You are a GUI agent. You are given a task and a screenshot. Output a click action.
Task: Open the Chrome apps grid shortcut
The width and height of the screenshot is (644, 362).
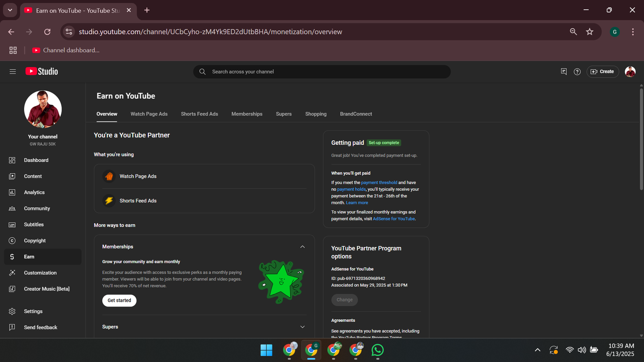pos(13,50)
